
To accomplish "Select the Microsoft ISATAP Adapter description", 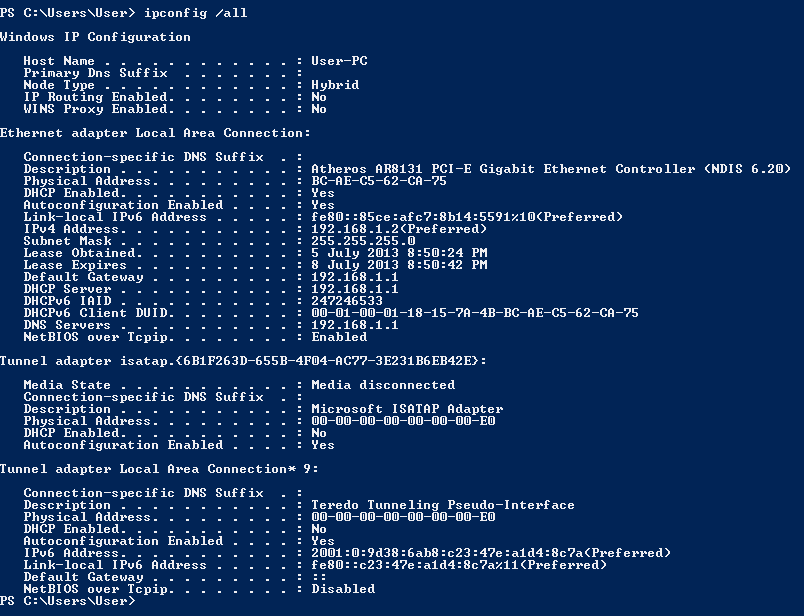I will (x=407, y=409).
